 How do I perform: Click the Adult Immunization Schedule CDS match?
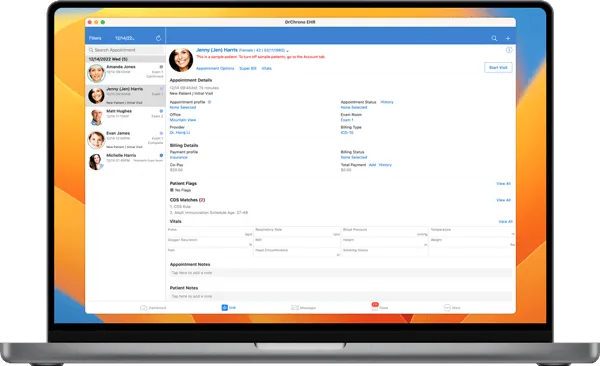click(209, 212)
